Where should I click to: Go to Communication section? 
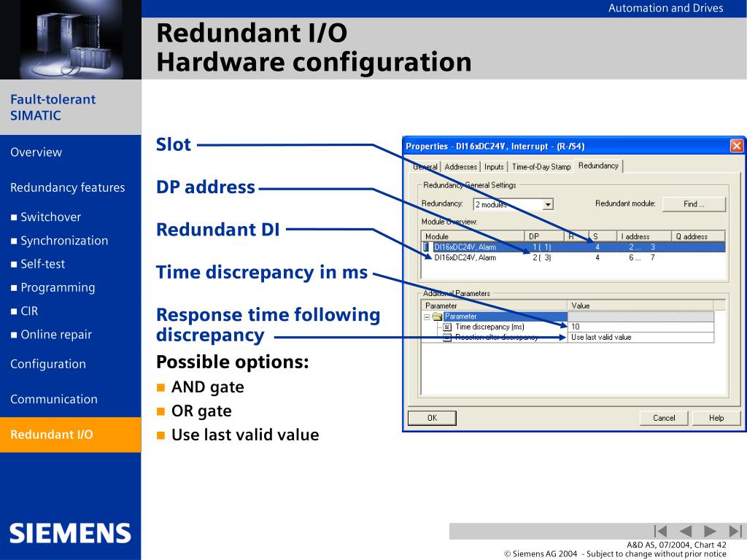coord(54,399)
